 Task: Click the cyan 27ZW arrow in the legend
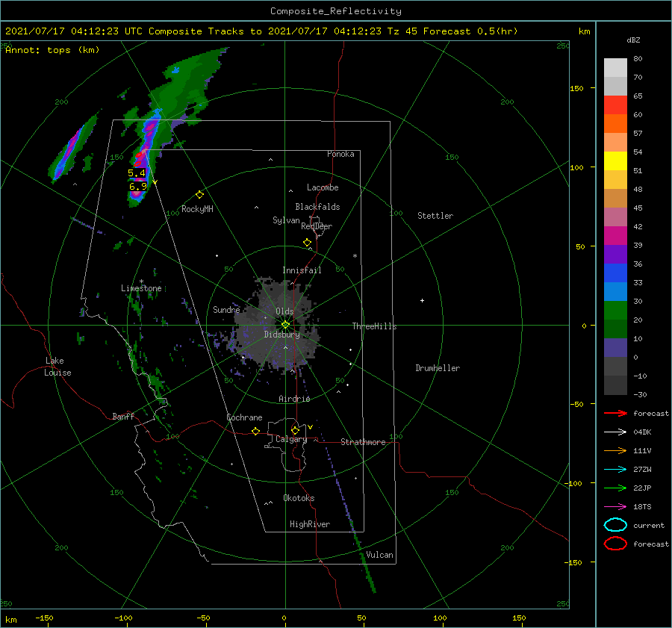615,470
